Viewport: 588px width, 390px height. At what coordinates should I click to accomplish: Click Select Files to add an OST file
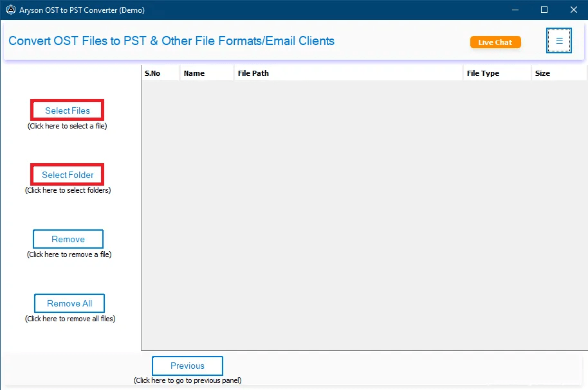(x=67, y=109)
